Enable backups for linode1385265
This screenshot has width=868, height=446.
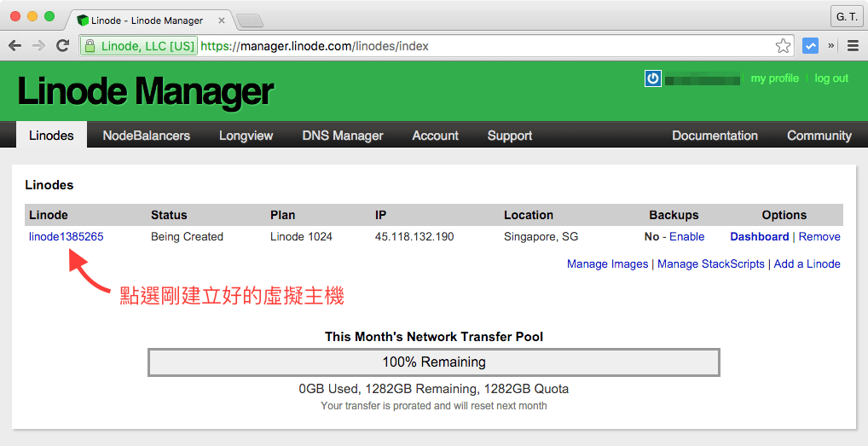686,237
